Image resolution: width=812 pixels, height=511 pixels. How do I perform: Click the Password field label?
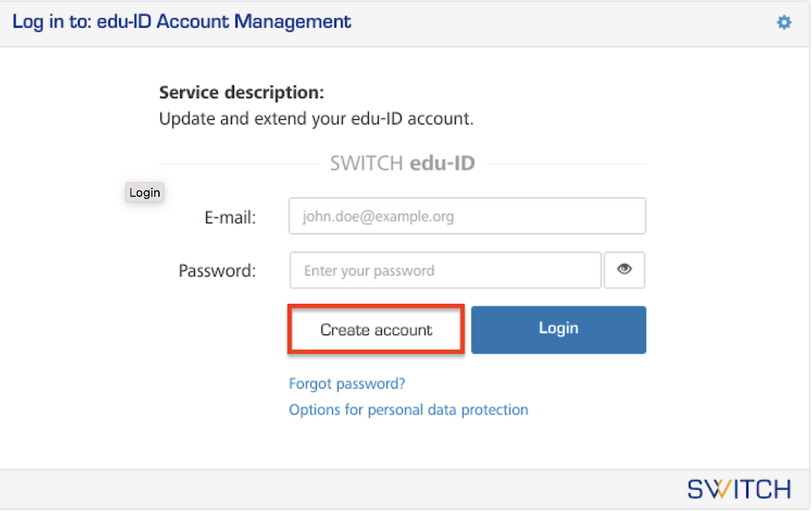(x=217, y=271)
